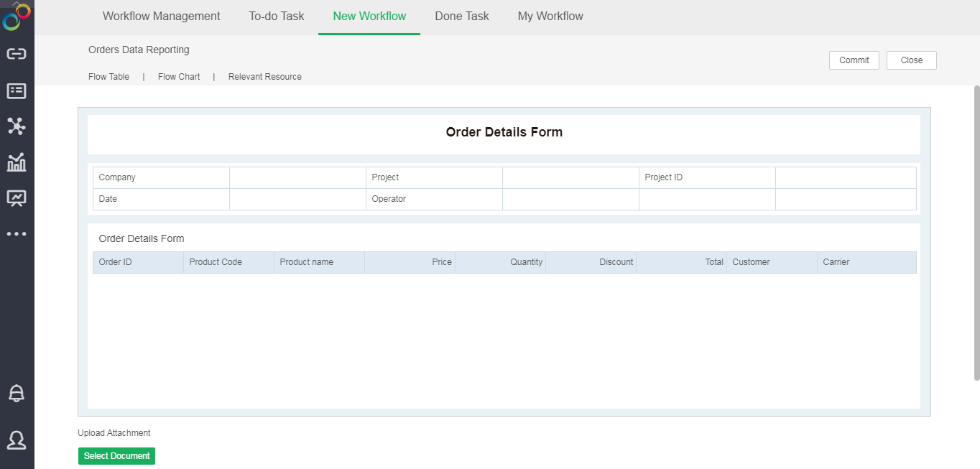Image resolution: width=980 pixels, height=469 pixels.
Task: Click the Select Document button
Action: click(116, 456)
